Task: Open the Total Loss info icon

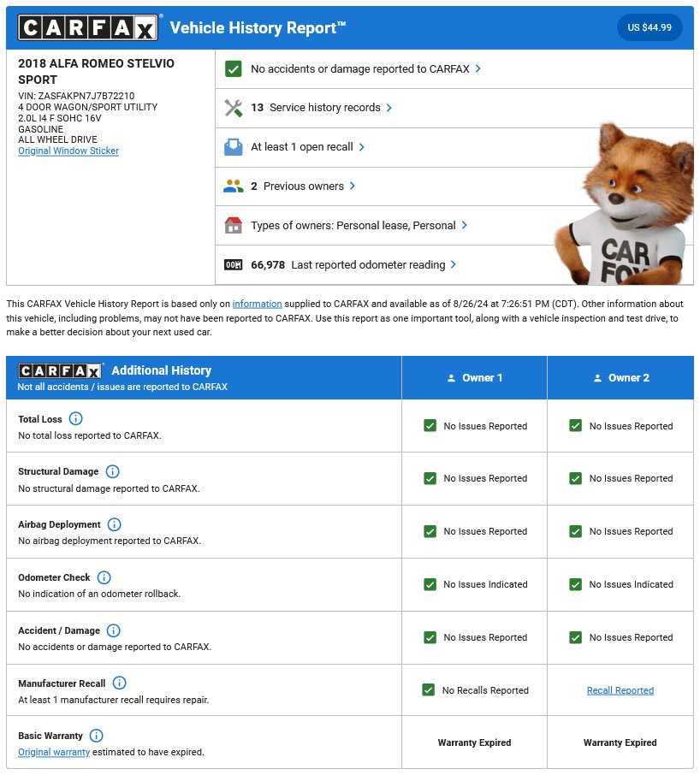Action: 75,418
